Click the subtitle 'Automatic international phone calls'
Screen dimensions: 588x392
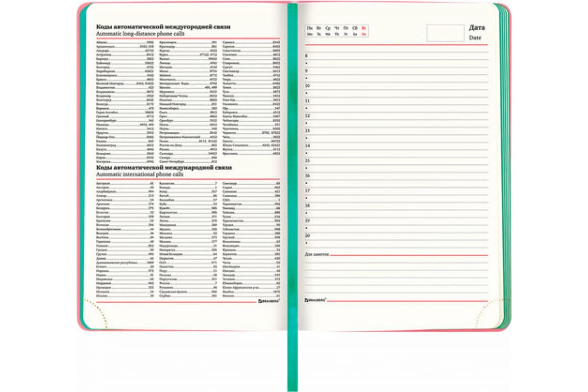pos(140,174)
